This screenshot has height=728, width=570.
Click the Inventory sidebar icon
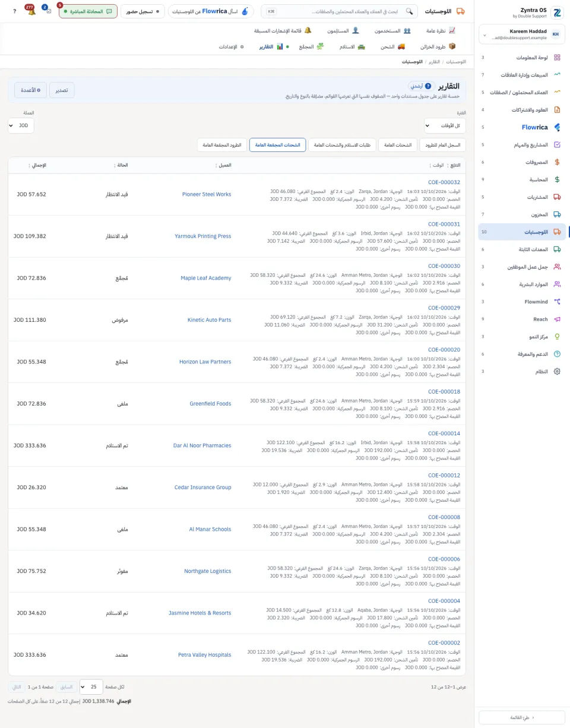[x=557, y=214]
